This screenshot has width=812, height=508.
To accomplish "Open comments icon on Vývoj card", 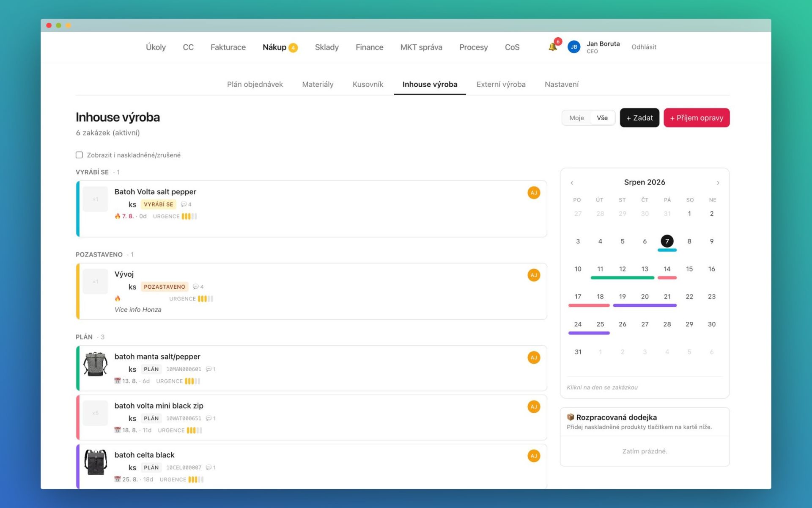I will point(195,287).
